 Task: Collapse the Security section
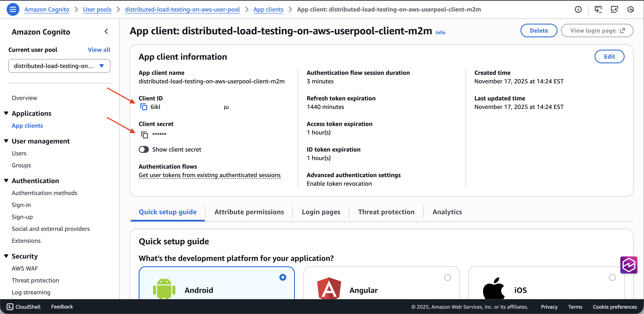pyautogui.click(x=6, y=256)
